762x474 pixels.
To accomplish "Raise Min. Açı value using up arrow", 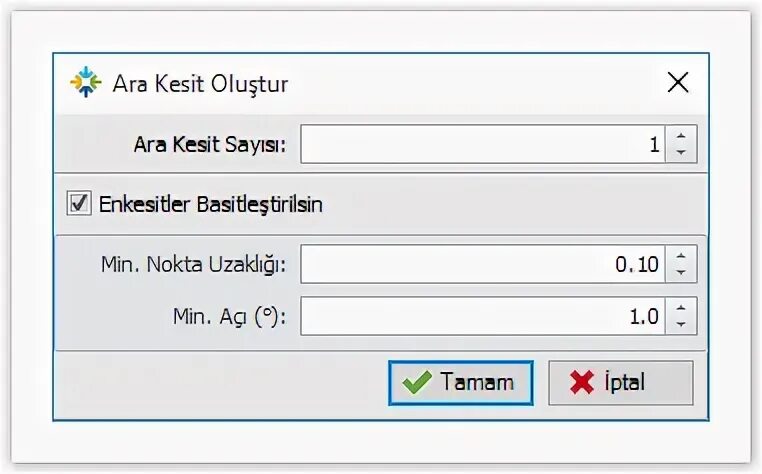I will (681, 309).
